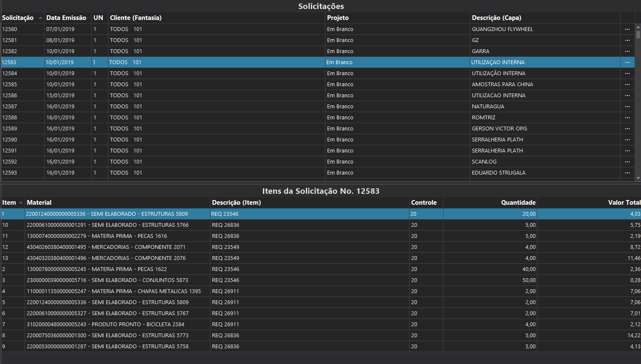Click ellipsis button for request 12584
The height and width of the screenshot is (364, 641).
click(627, 73)
